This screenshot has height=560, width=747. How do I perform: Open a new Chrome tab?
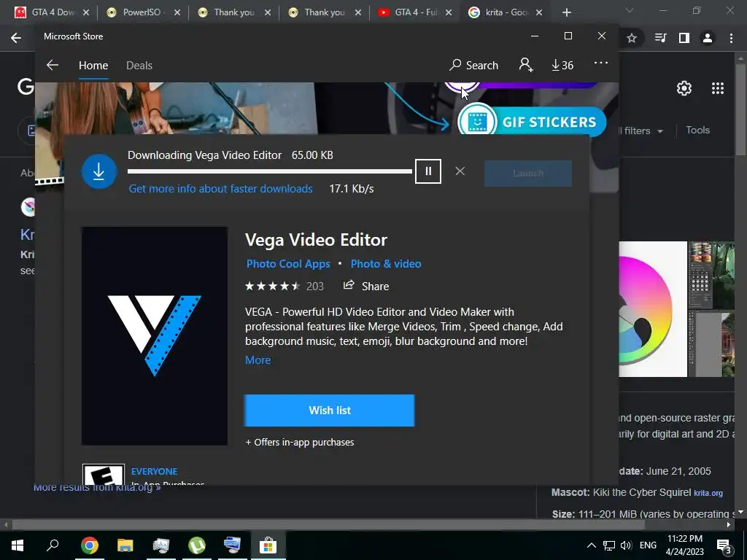coord(566,12)
